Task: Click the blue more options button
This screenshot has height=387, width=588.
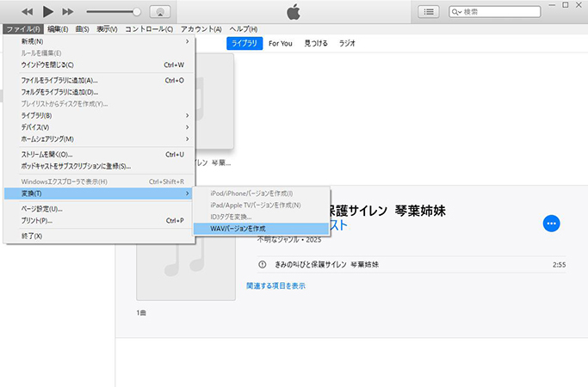Action: click(551, 224)
